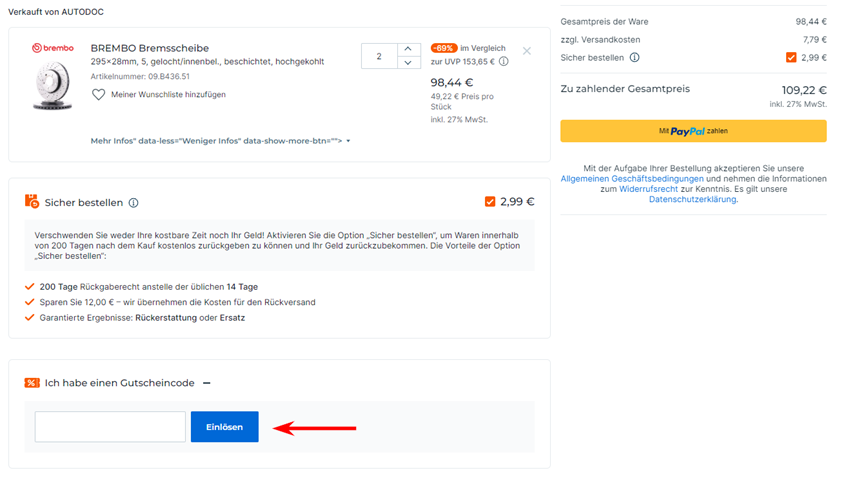Click the quantity field showing 2
Image resolution: width=850 pixels, height=477 pixels.
tap(379, 56)
